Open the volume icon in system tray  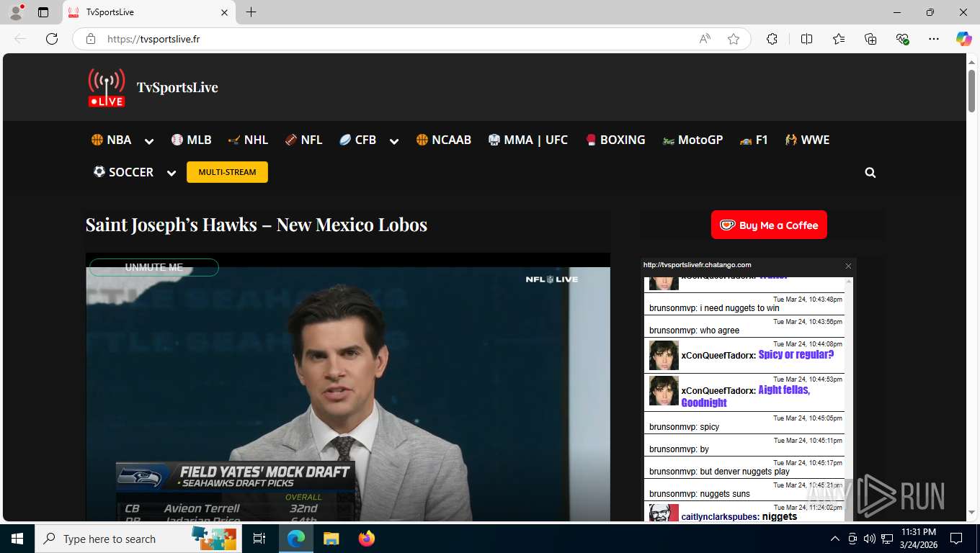click(870, 539)
